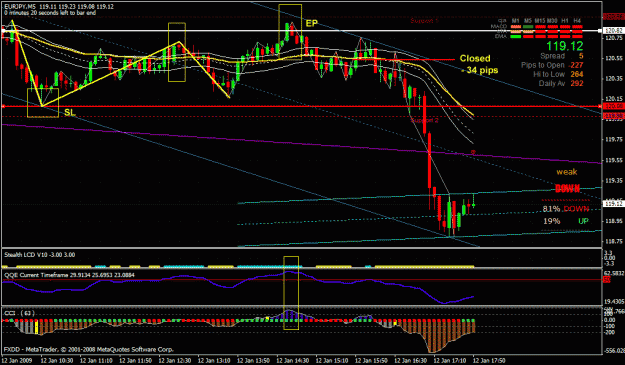Click the '12 Jan 14:30' time axis label

point(293,361)
